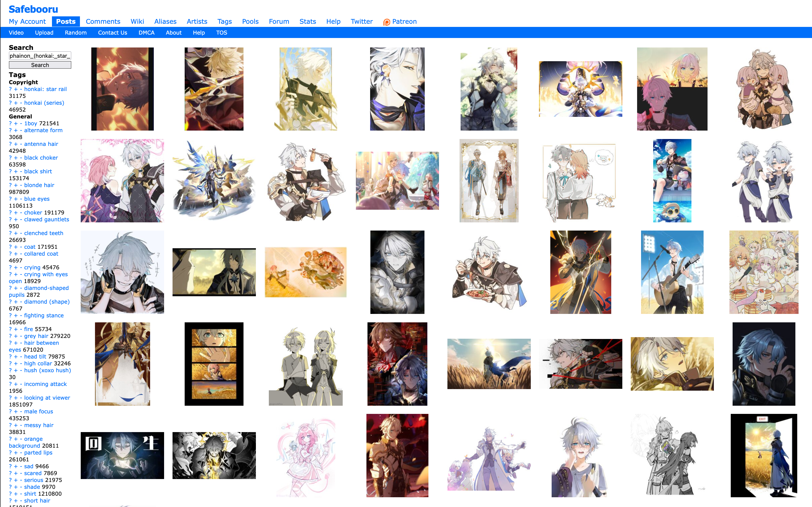Click the Patreon logo icon
812x507 pixels.
click(x=386, y=22)
